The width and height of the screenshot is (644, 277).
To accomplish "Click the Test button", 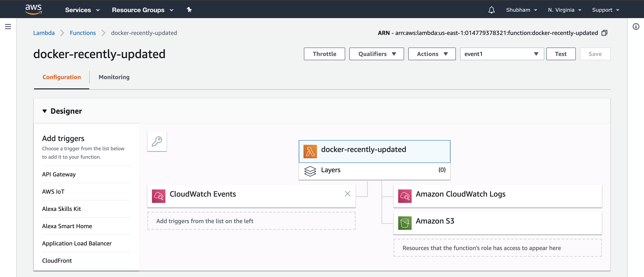I will 561,54.
